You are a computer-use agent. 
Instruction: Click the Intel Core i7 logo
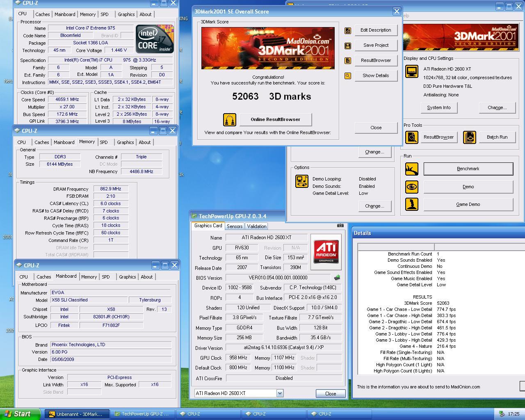[x=155, y=39]
